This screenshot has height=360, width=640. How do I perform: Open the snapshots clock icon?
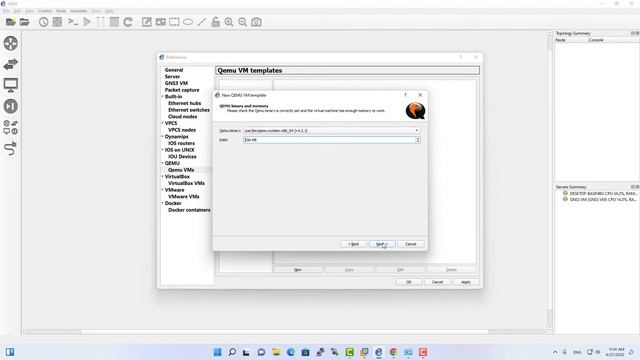(x=44, y=22)
